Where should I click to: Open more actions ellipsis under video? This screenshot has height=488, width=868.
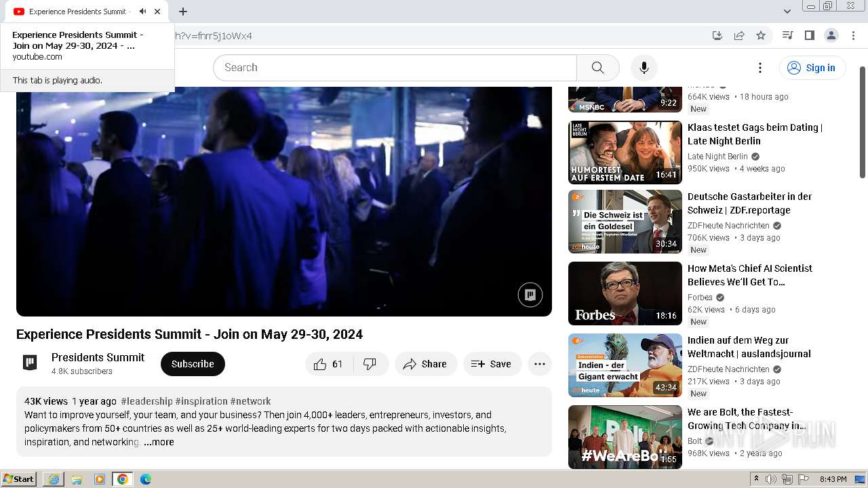click(540, 364)
